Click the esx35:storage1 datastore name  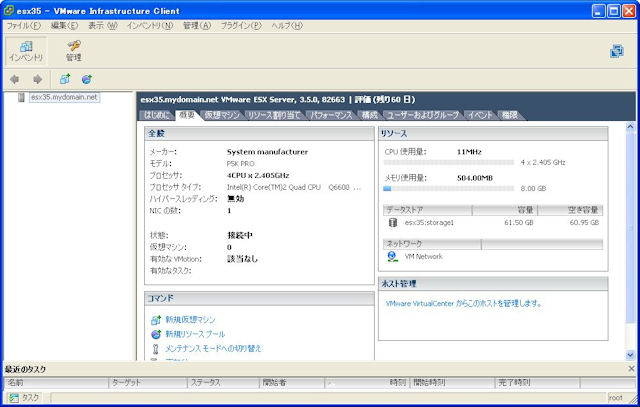tap(429, 222)
